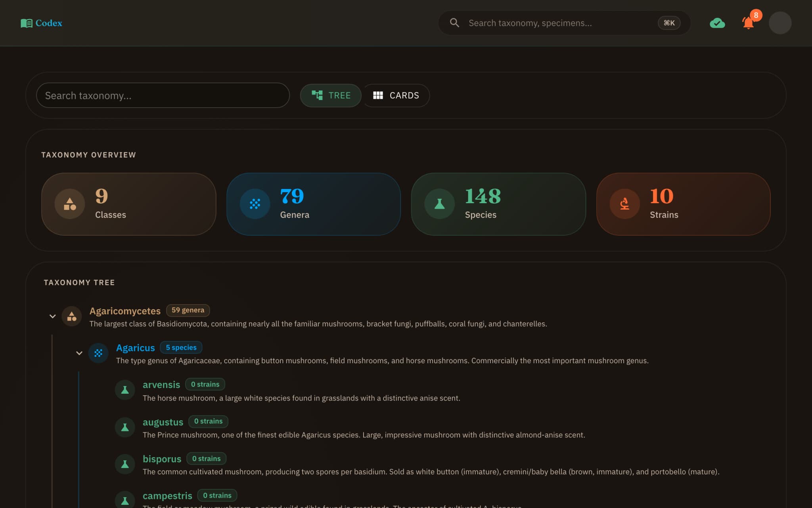The height and width of the screenshot is (508, 812).
Task: Select the bisporus species entry
Action: click(162, 459)
